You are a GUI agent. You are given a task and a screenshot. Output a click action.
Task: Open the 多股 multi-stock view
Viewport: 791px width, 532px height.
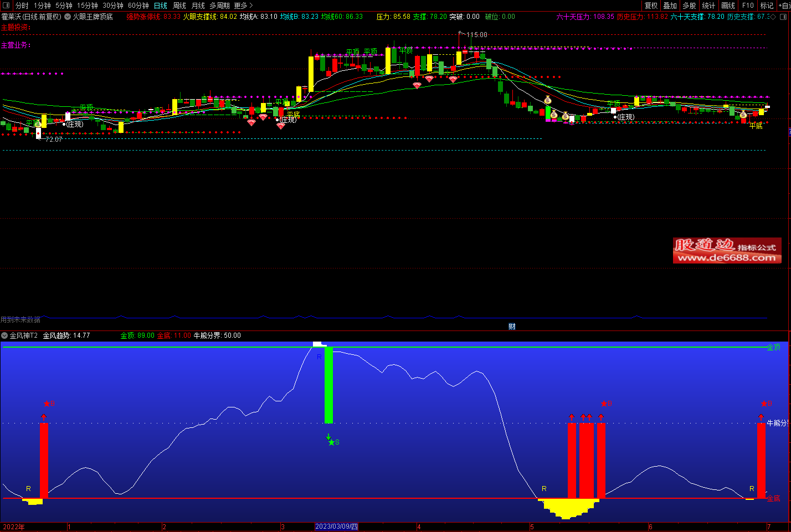point(689,6)
